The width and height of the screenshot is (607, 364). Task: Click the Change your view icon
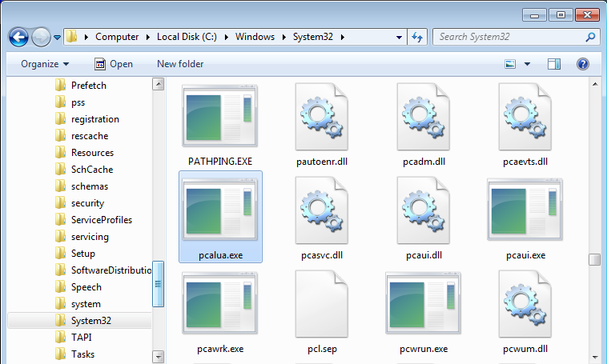pos(510,64)
